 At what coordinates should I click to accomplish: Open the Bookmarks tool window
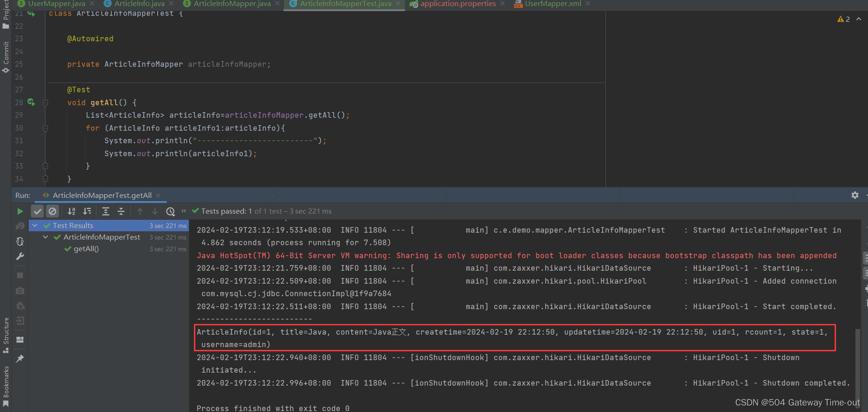[x=6, y=387]
